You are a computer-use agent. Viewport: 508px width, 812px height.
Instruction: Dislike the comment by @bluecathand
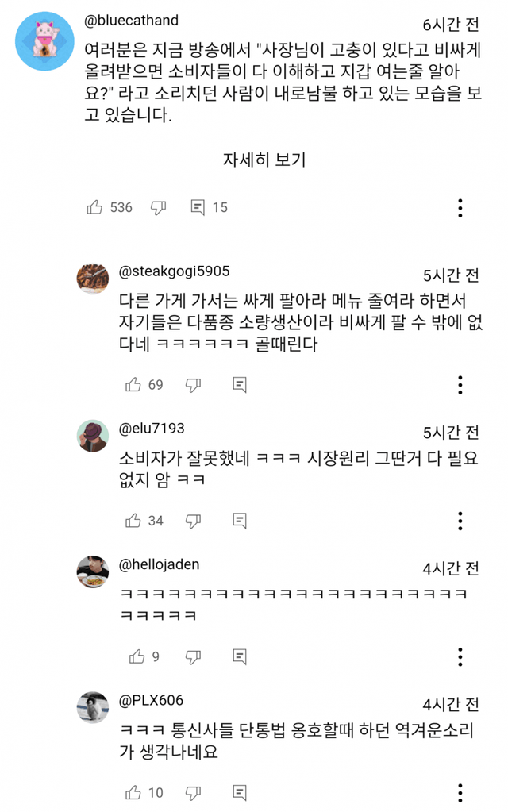pos(158,208)
